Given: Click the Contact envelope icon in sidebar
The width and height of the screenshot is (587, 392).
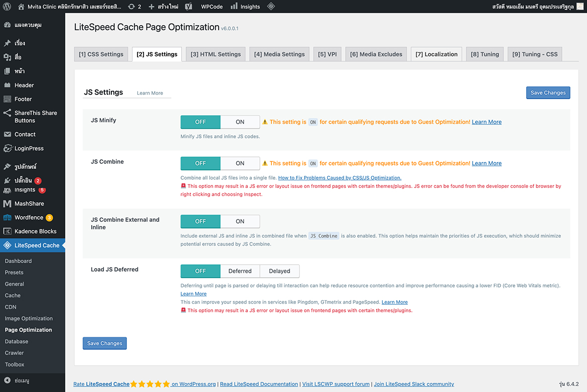Looking at the screenshot, I should tap(7, 134).
